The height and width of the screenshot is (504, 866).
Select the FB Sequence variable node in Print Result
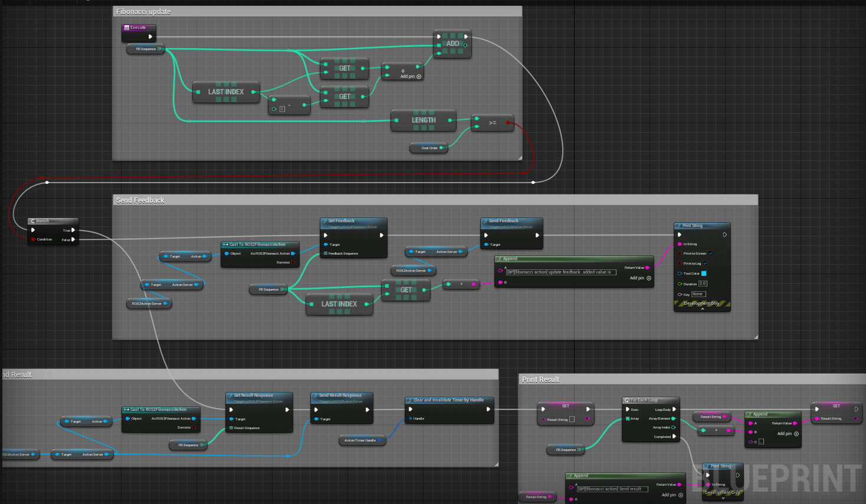point(566,450)
